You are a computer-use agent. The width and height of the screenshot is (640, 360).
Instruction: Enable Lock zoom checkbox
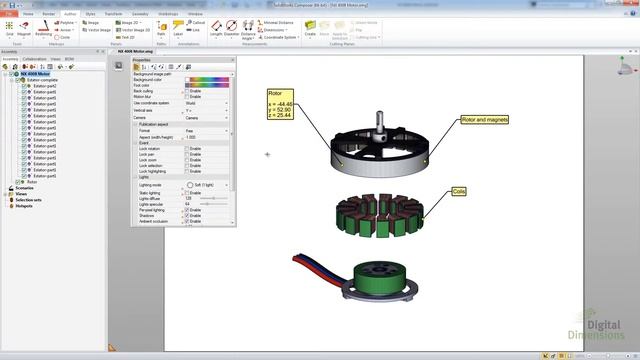click(187, 160)
